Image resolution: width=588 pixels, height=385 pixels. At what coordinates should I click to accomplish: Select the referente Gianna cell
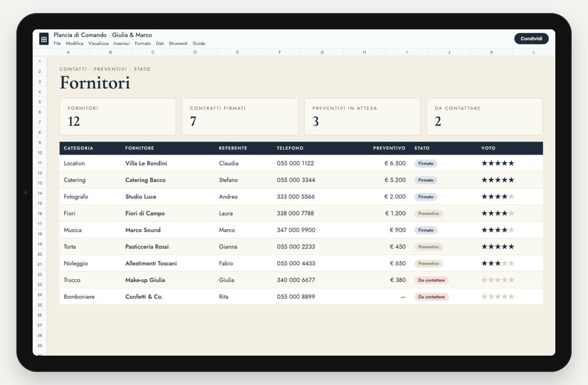228,247
